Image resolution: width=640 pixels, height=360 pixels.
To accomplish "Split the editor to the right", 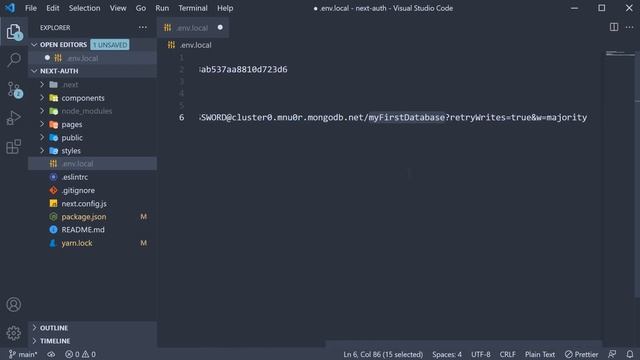I will click(613, 27).
